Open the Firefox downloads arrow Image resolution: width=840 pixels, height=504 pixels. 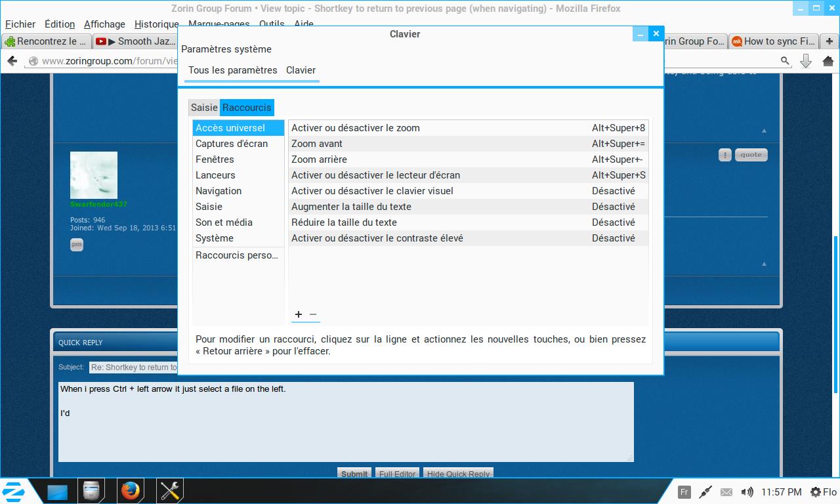coord(806,61)
